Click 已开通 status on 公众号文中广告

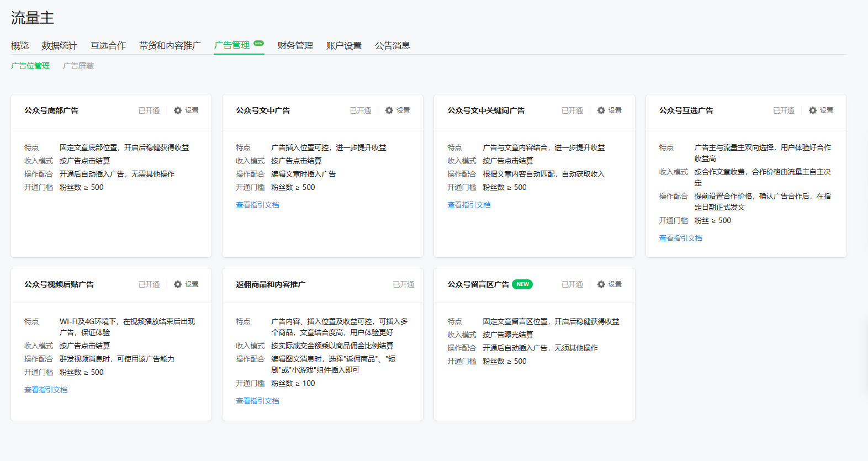click(x=361, y=110)
